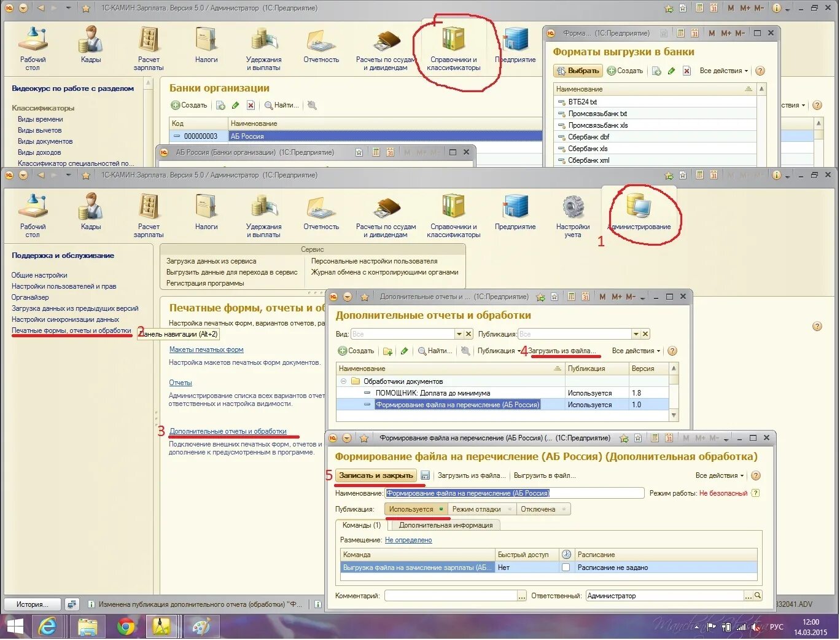Open Публикация filter field dropdown arrow
Screen dimensions: 840x640
click(636, 334)
